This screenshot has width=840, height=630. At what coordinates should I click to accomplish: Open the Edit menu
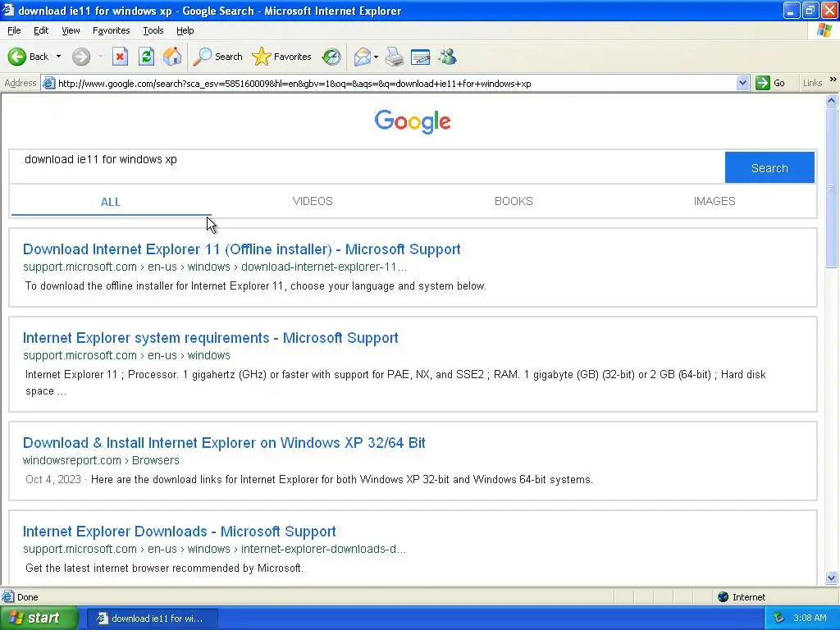pos(41,30)
